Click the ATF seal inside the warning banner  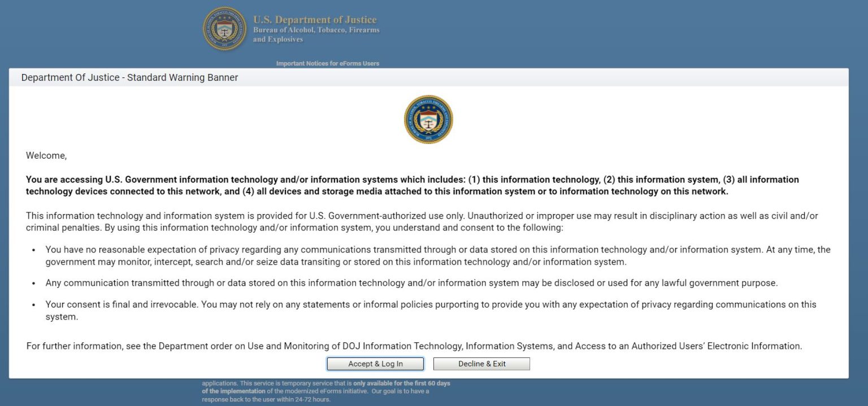click(x=428, y=119)
